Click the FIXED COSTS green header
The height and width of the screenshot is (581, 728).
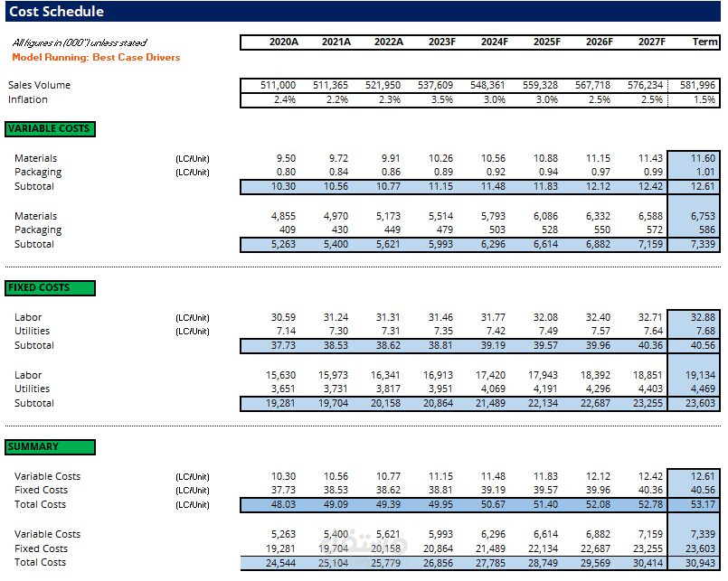[50, 288]
